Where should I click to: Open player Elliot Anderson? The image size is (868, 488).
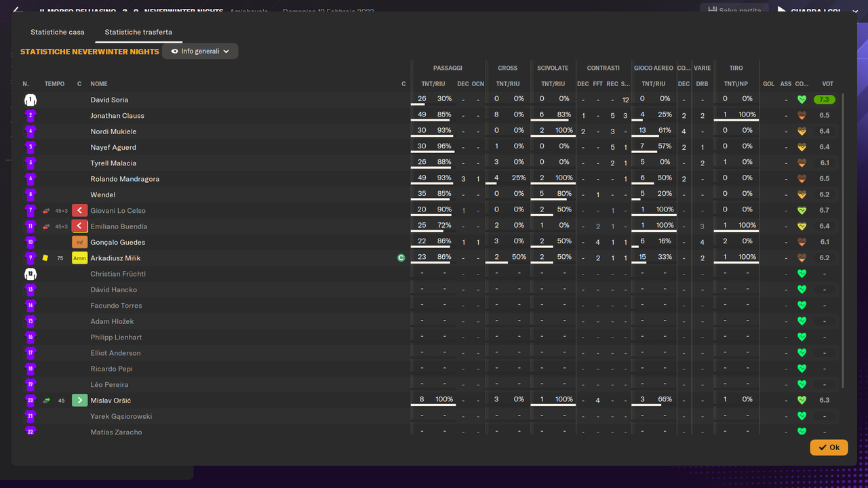pyautogui.click(x=116, y=353)
